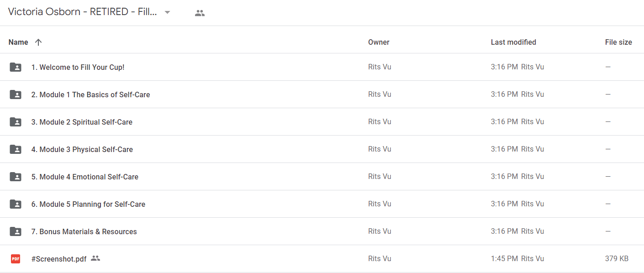
Task: Select the #Screenshot.pdf file name
Action: pyautogui.click(x=59, y=259)
